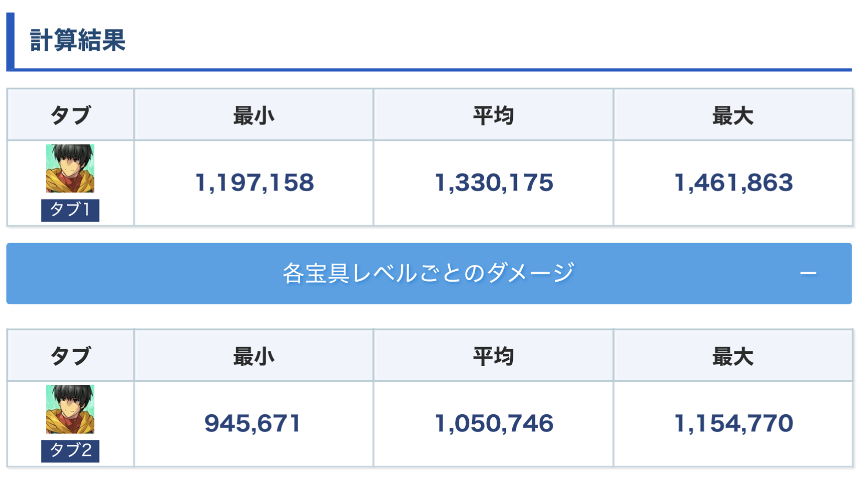Click the タブ header in the lower table

[x=70, y=356]
